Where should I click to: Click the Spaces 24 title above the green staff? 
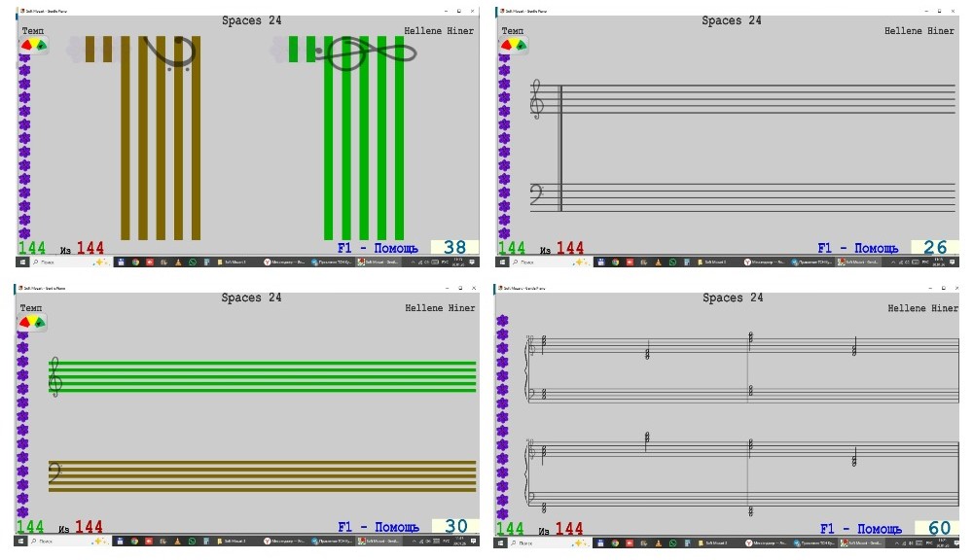pyautogui.click(x=251, y=297)
